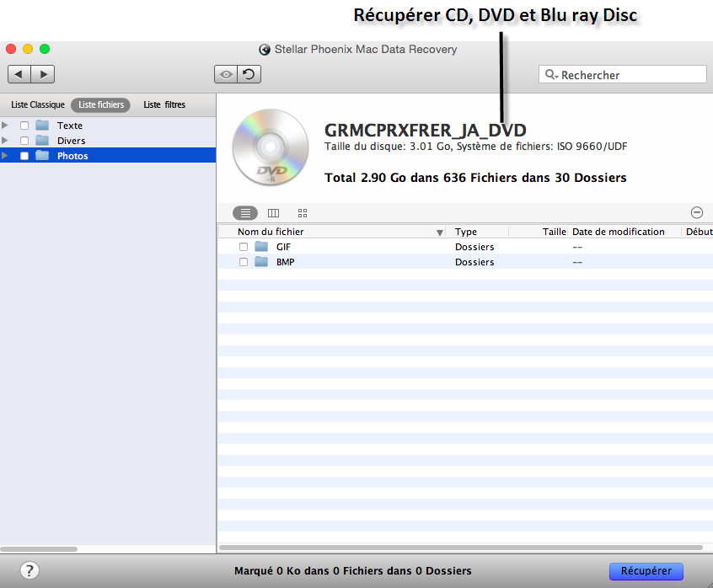
Task: Select the Liste fichiers tab
Action: pos(101,105)
